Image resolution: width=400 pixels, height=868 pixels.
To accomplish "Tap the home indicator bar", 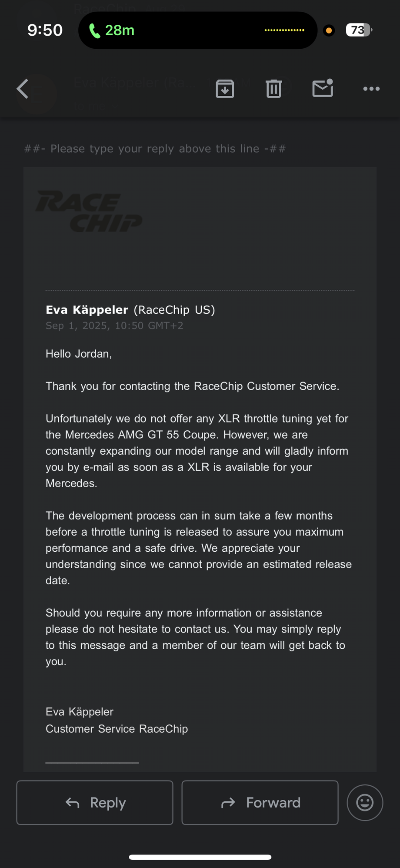I will [200, 857].
